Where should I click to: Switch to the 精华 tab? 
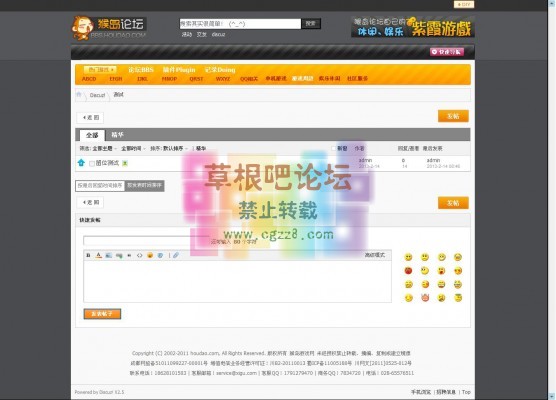click(x=117, y=135)
